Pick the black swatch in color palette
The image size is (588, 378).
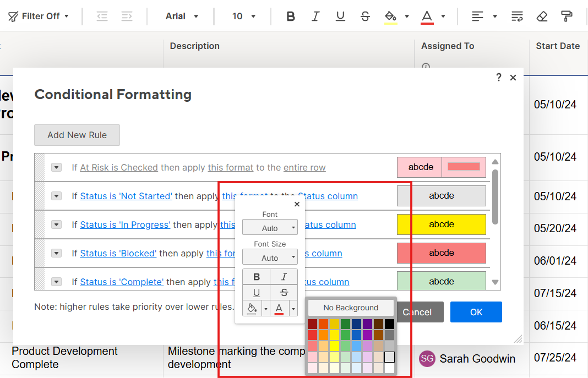tap(389, 324)
